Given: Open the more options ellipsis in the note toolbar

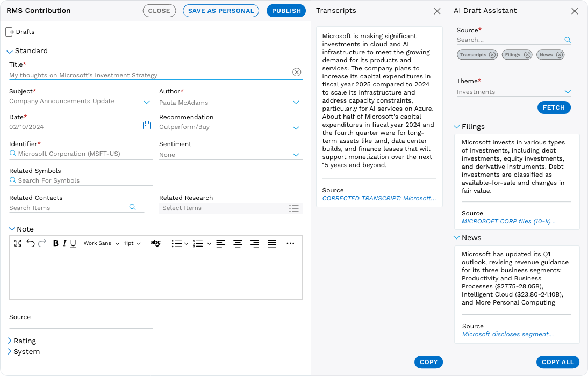Looking at the screenshot, I should [290, 243].
